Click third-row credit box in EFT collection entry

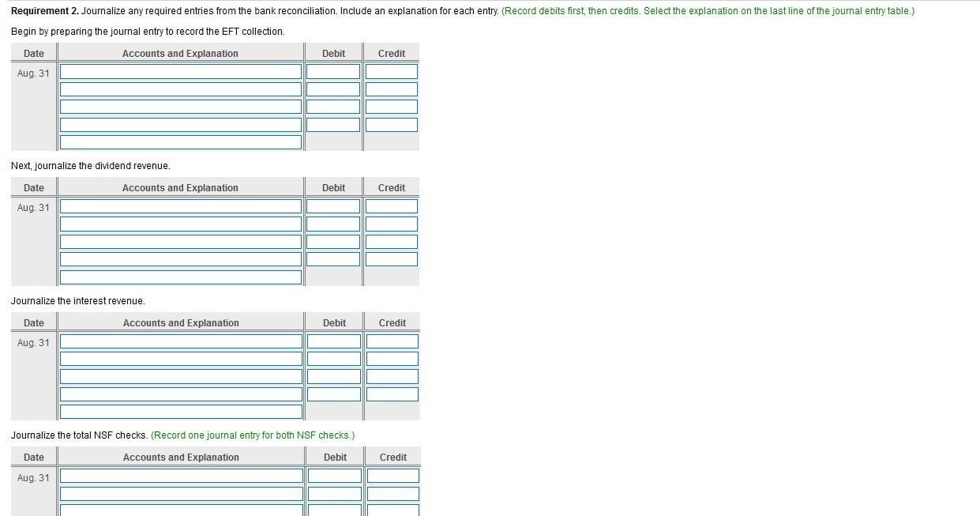[x=392, y=107]
